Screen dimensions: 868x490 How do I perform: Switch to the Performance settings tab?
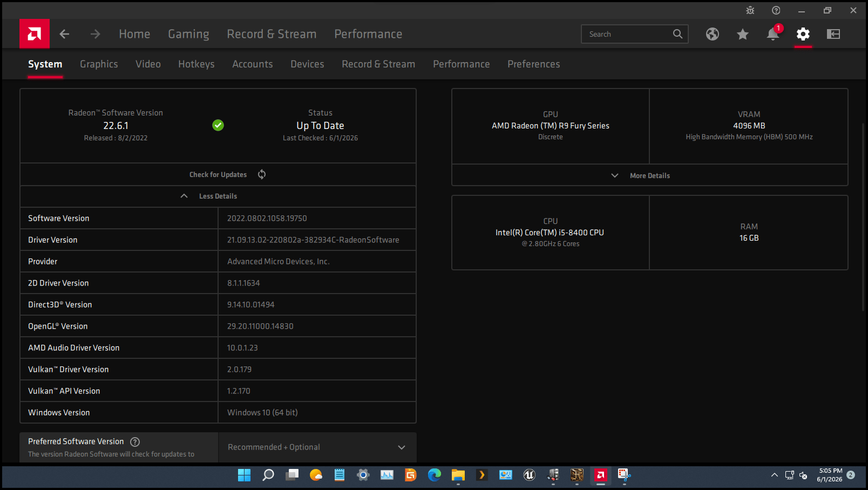[462, 64]
